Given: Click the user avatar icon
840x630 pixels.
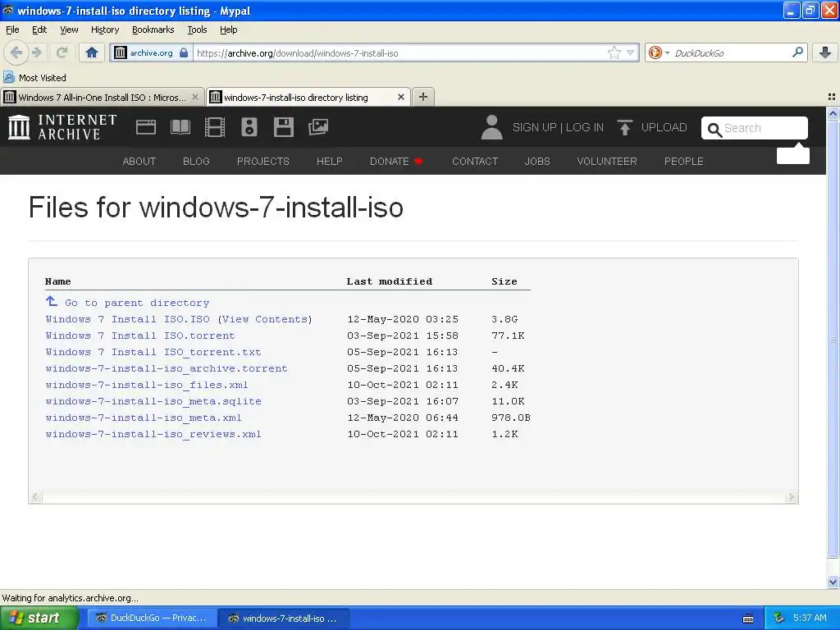Looking at the screenshot, I should click(x=491, y=127).
